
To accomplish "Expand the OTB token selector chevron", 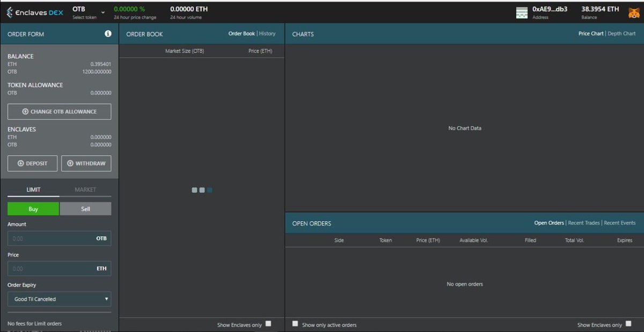I will click(103, 12).
